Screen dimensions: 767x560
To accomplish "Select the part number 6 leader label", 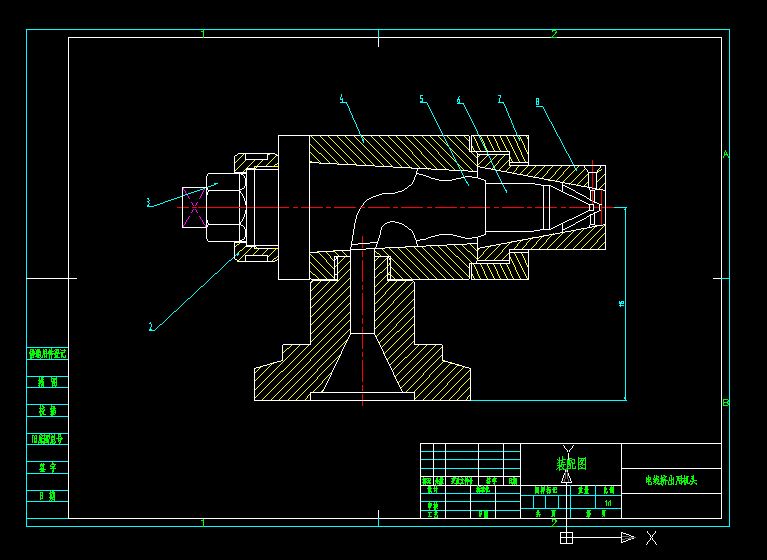I will [x=459, y=100].
